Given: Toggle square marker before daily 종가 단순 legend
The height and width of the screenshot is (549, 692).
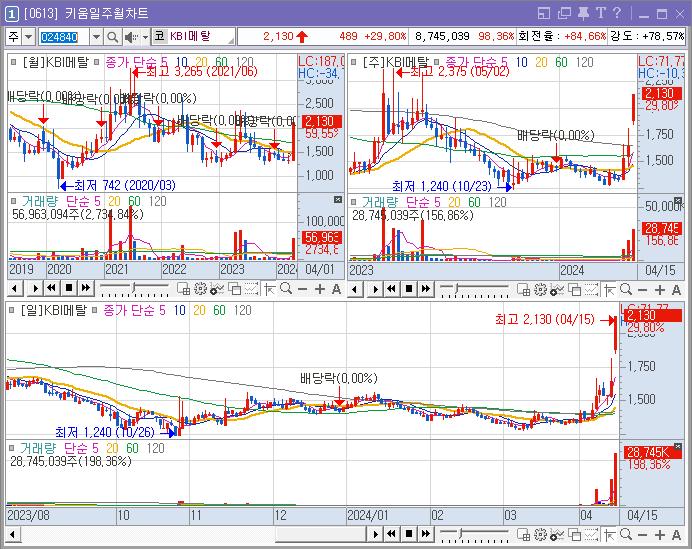Looking at the screenshot, I should click(94, 310).
